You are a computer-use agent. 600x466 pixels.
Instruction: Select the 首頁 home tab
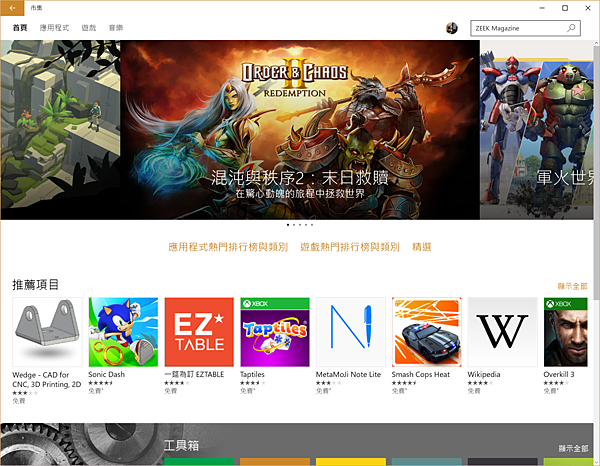(20, 28)
